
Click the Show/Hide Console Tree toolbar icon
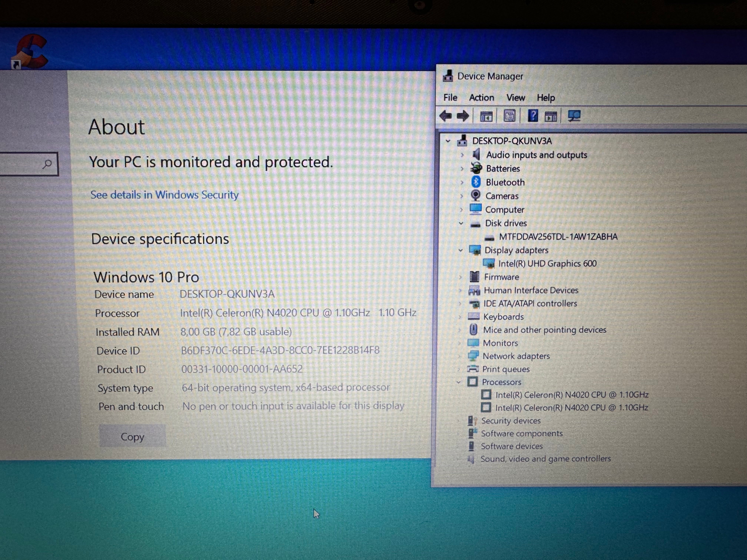(486, 116)
